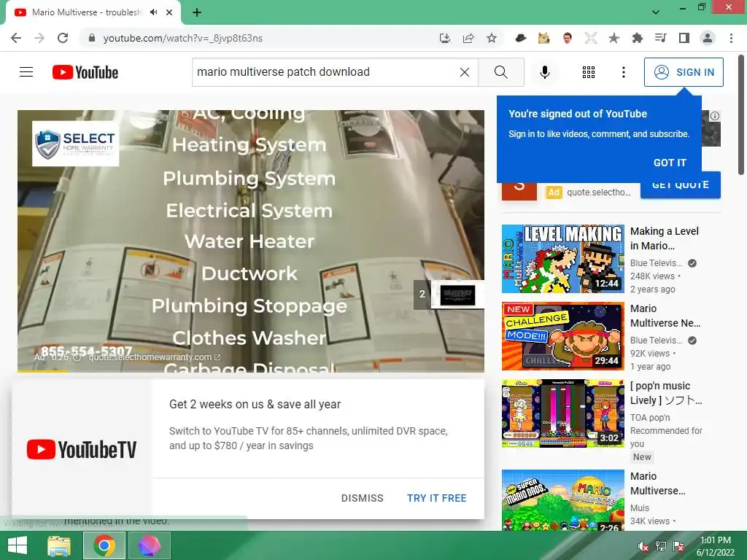This screenshot has height=560, width=747.
Task: Open YouTube settings three-dot menu
Action: click(623, 72)
